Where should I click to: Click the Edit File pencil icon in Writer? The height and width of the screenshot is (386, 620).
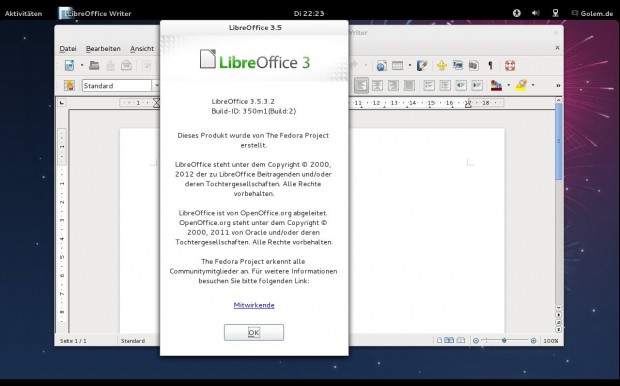tap(147, 65)
